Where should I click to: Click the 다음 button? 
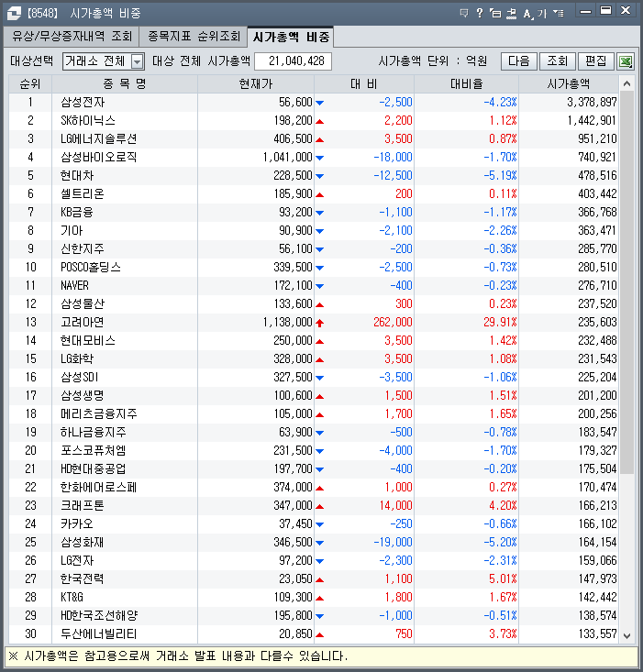point(518,61)
